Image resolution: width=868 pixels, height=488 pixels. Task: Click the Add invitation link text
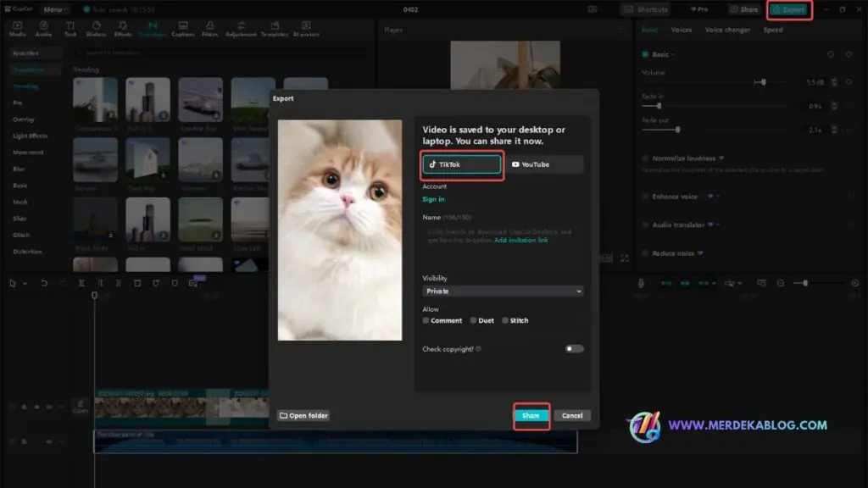pyautogui.click(x=521, y=240)
